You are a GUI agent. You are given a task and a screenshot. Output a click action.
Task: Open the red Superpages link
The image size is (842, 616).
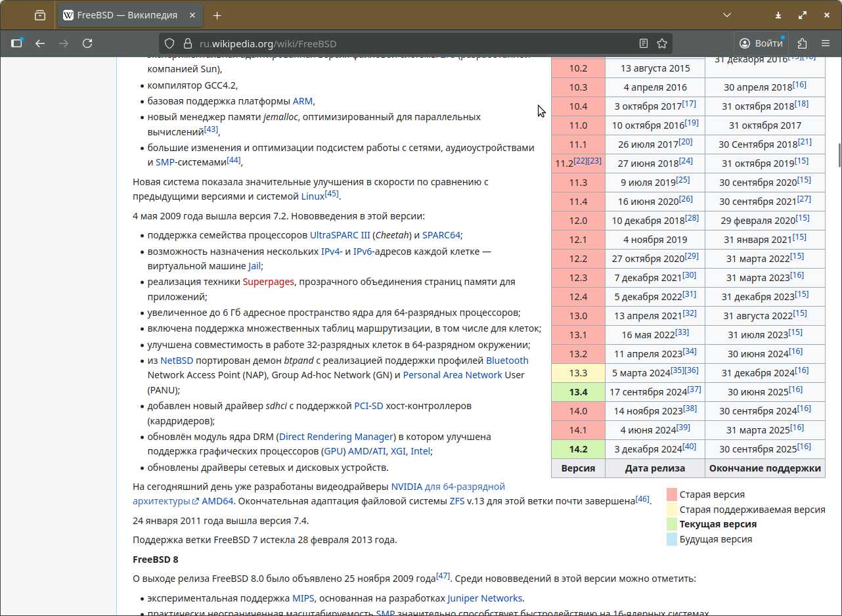click(x=269, y=282)
